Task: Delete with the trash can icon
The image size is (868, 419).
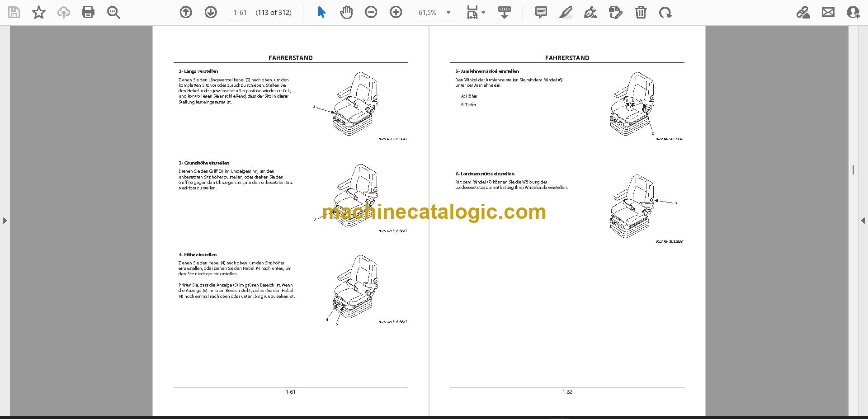Action: [x=641, y=12]
